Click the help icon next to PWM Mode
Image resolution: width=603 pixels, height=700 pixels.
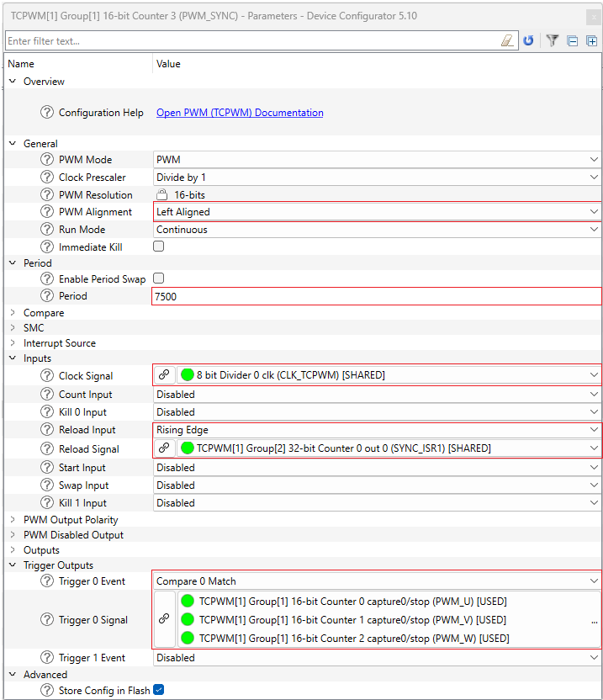(47, 160)
